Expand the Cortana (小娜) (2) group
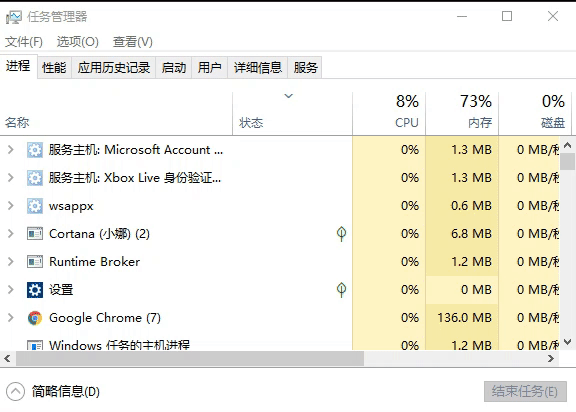The width and height of the screenshot is (576, 412). 11,234
